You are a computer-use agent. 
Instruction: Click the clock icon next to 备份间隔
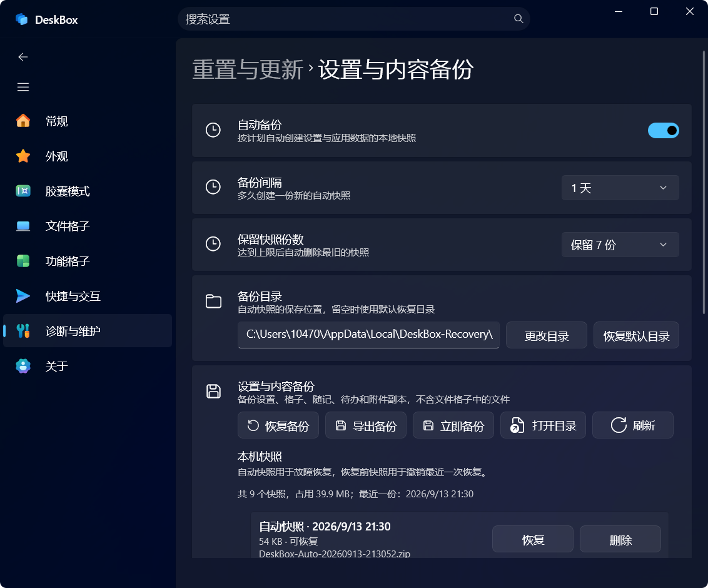click(213, 187)
